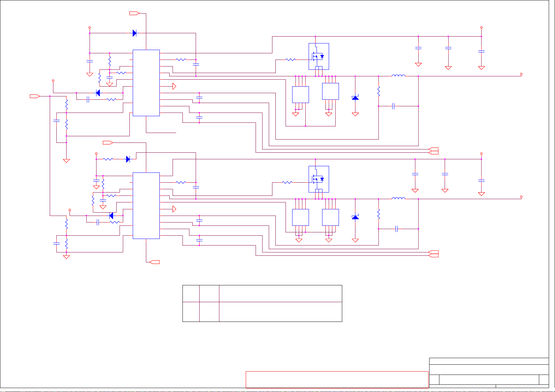Click the empty revision table at bottom center
Screen dimensions: 555x392
click(262, 303)
